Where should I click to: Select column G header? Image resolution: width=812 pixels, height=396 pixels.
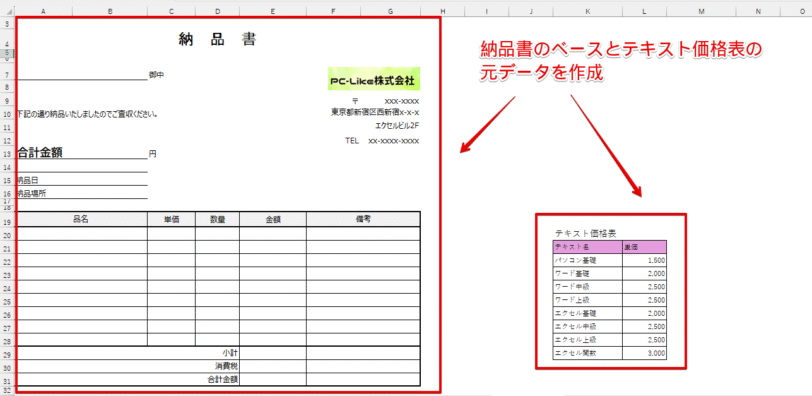(390, 11)
